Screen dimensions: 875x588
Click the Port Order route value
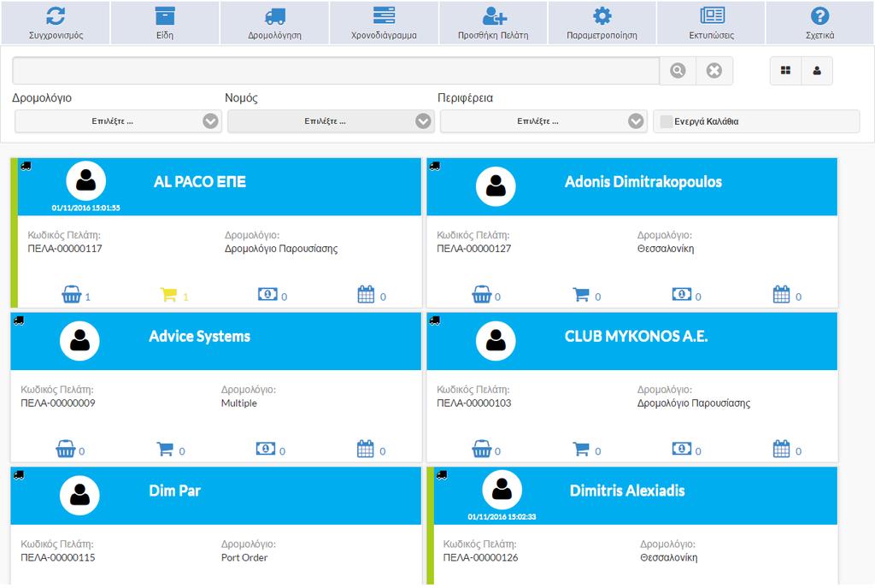point(244,558)
